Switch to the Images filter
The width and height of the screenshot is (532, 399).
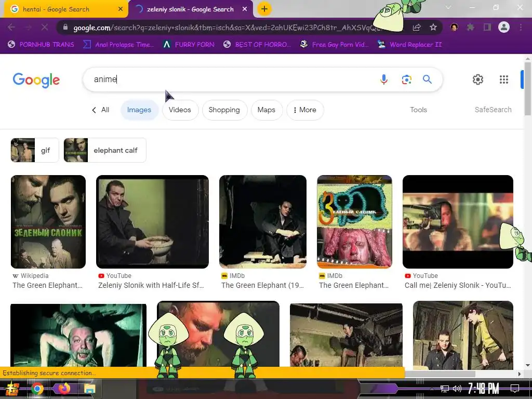tap(139, 110)
